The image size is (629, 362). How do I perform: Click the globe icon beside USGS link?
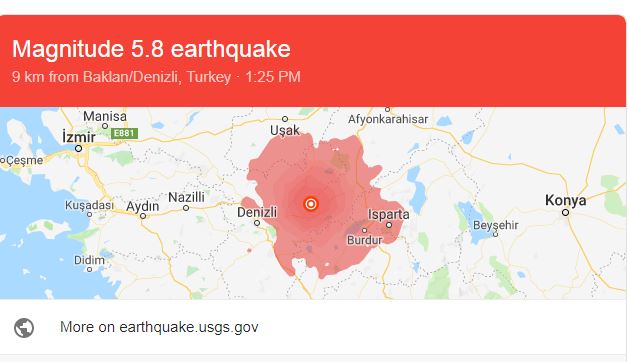[24, 328]
